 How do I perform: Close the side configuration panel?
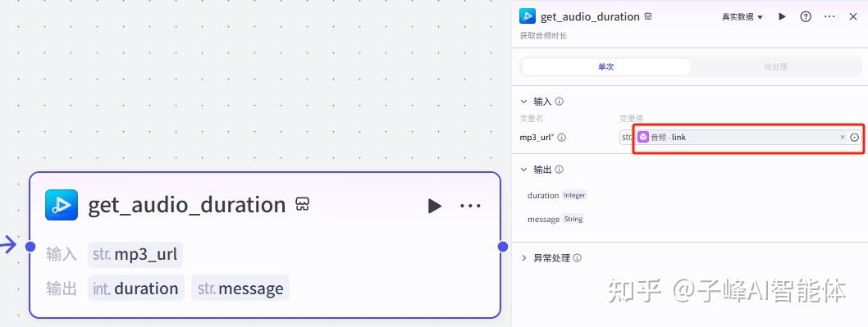[x=853, y=16]
